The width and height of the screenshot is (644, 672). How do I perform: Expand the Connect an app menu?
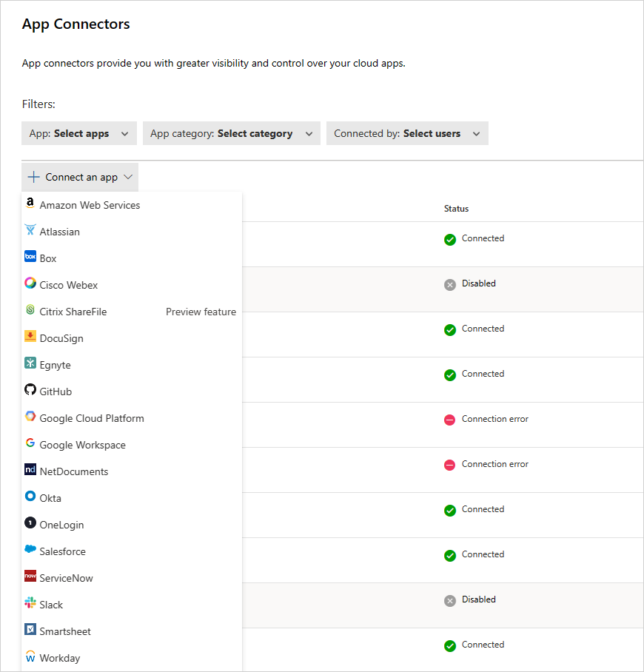79,177
